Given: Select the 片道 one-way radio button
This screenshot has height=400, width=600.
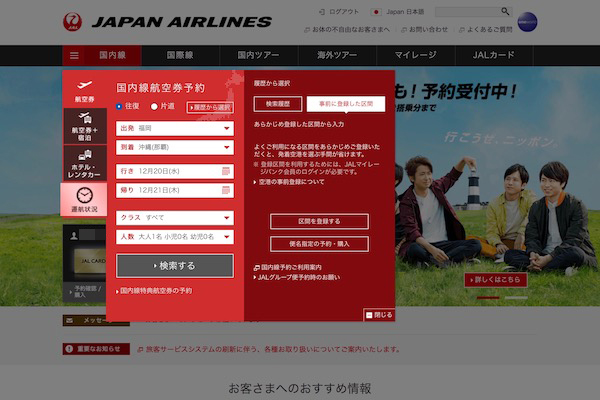Looking at the screenshot, I should (154, 106).
